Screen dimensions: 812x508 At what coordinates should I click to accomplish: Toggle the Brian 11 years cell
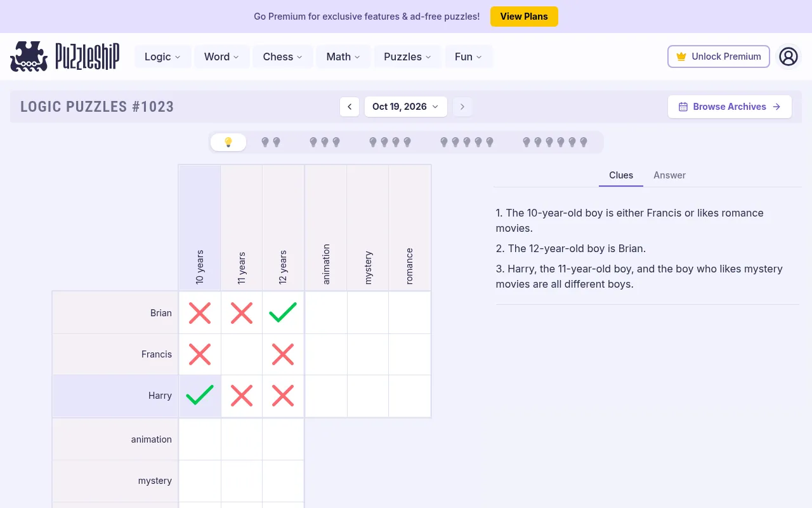(x=242, y=312)
